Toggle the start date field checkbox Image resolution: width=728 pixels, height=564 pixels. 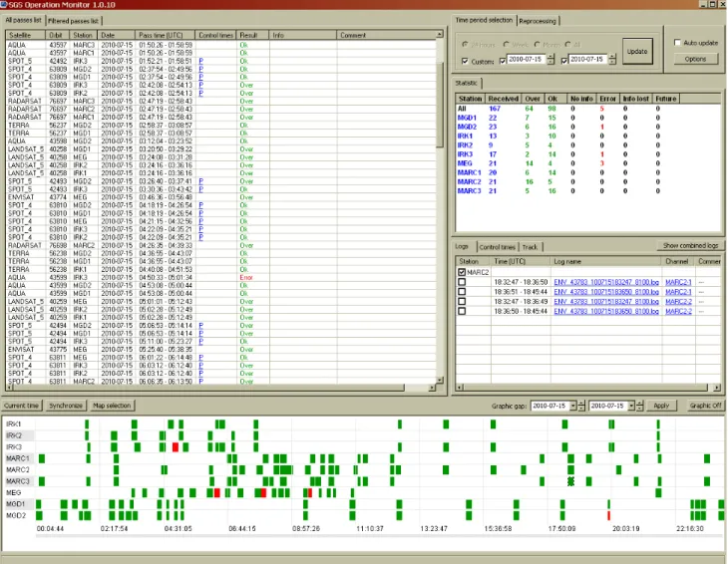coord(503,61)
